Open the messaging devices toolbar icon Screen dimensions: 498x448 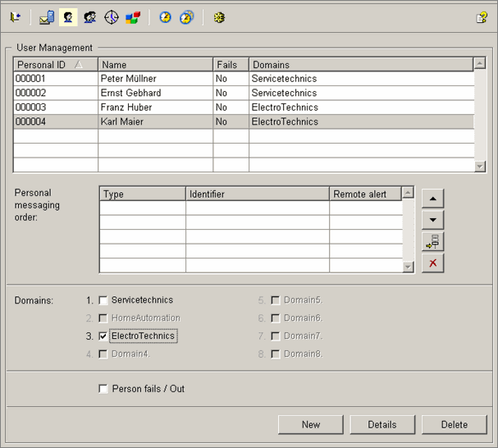[x=47, y=17]
